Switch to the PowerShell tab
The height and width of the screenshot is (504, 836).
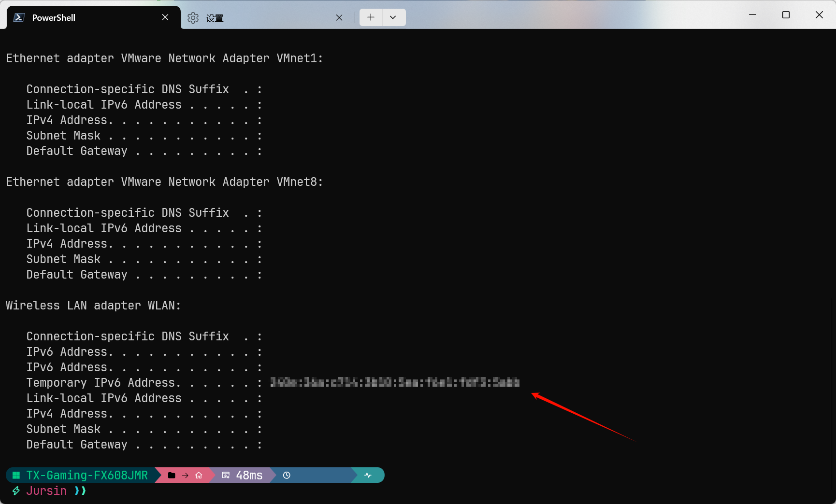(x=87, y=17)
